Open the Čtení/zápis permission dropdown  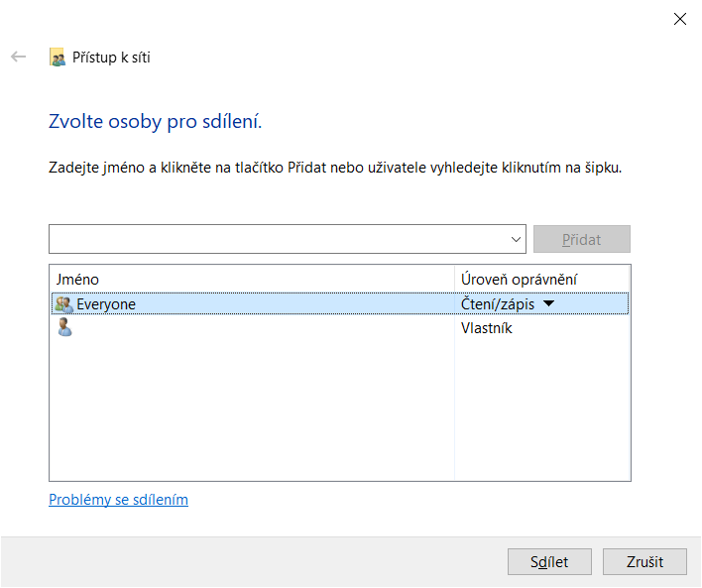(x=549, y=304)
